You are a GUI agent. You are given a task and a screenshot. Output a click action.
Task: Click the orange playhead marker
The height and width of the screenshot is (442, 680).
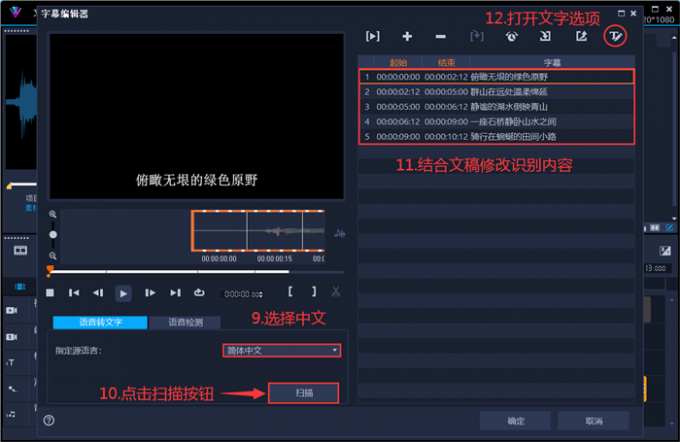(x=50, y=270)
